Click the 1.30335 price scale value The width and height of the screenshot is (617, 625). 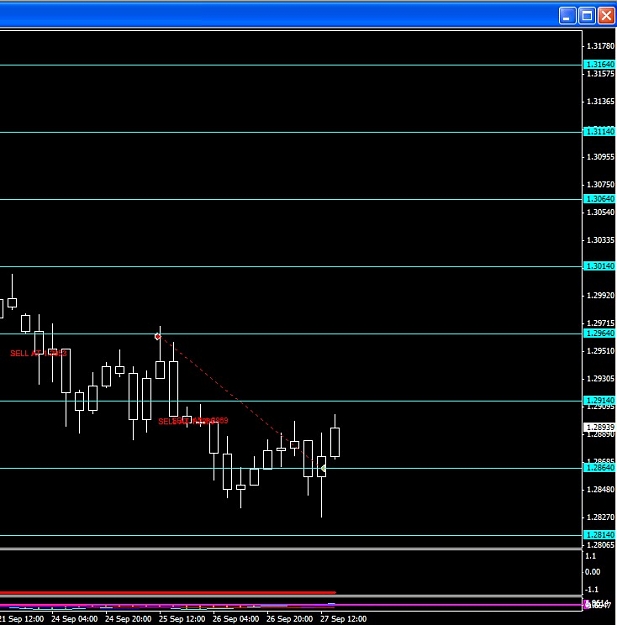coord(600,240)
